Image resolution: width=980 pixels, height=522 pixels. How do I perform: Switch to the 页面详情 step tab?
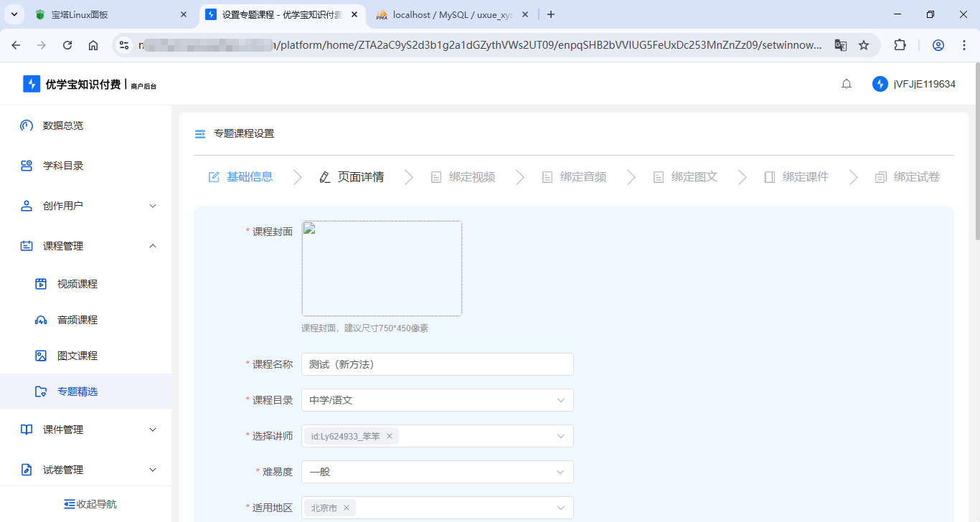tap(360, 176)
